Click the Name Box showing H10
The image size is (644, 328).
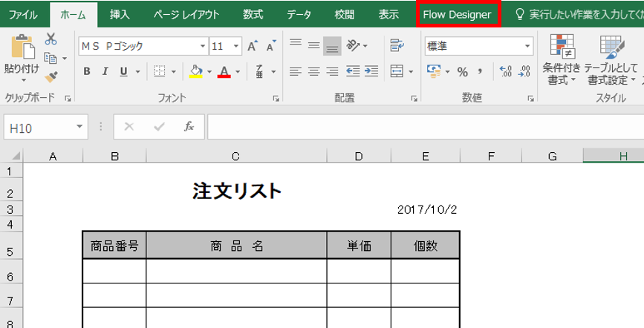coord(45,127)
